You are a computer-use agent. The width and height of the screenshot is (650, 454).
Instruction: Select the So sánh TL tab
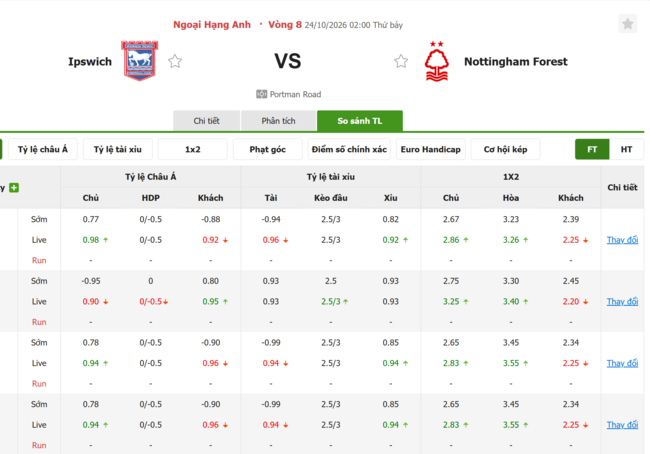pyautogui.click(x=360, y=121)
